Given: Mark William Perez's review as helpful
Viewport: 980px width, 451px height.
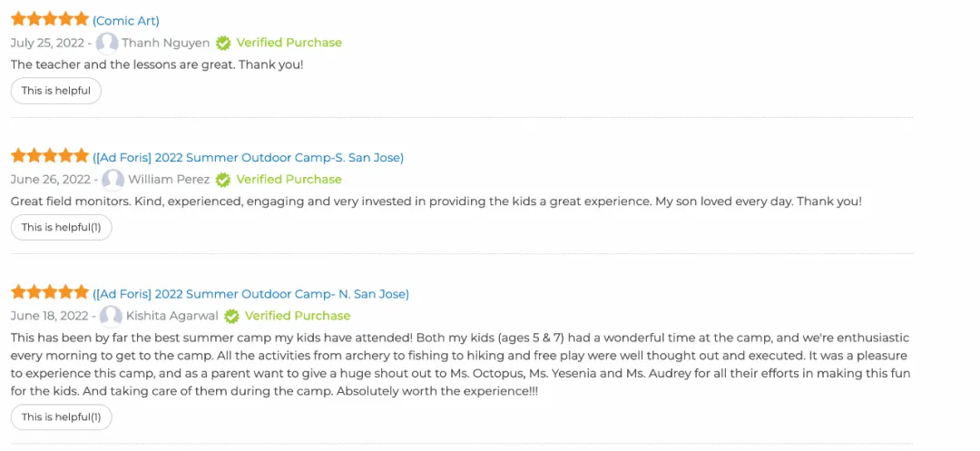Looking at the screenshot, I should coord(62,228).
